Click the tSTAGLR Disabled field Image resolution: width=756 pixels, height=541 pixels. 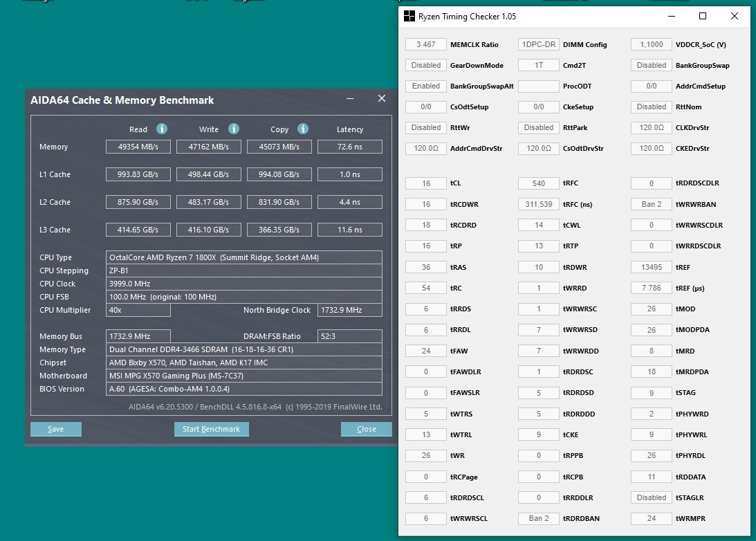[x=652, y=497]
